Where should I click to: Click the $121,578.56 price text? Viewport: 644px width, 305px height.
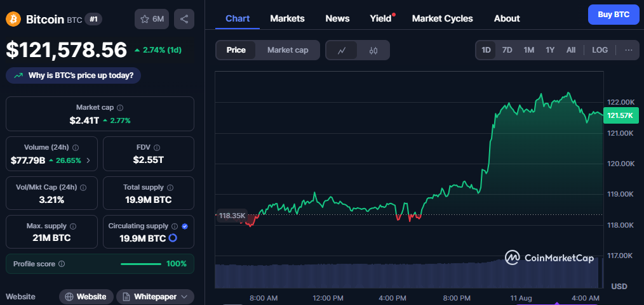click(x=67, y=50)
